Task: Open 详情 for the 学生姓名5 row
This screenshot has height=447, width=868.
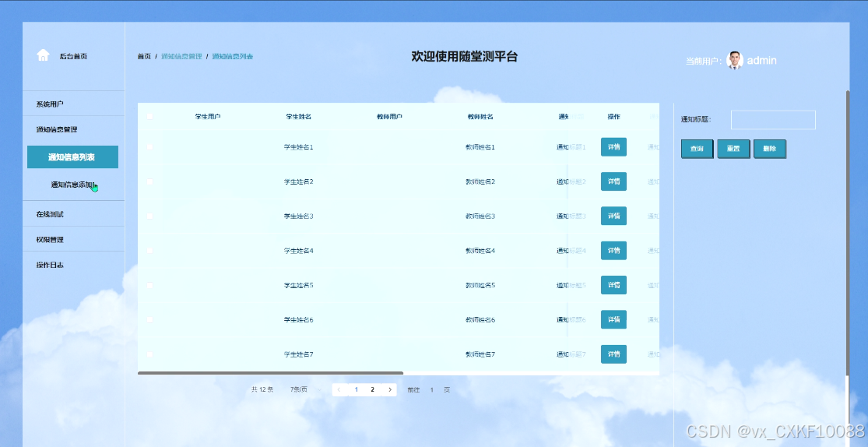Action: point(613,285)
